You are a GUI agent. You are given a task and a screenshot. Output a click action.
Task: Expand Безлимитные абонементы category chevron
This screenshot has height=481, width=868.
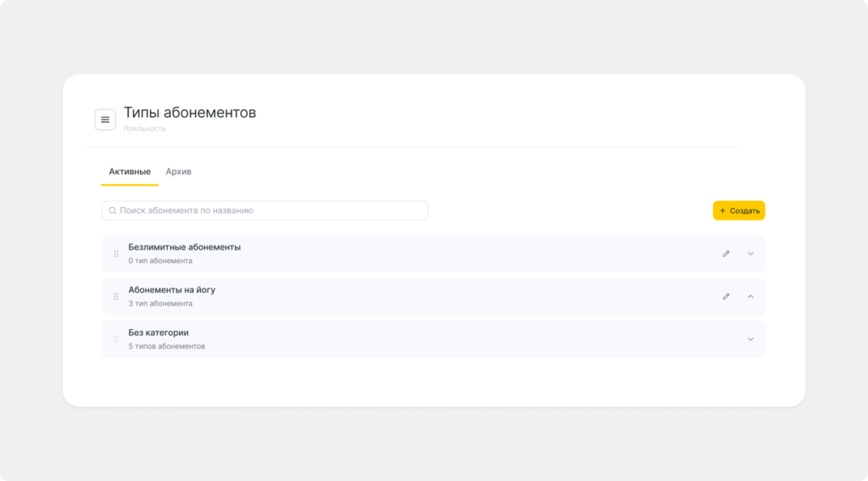pos(750,254)
